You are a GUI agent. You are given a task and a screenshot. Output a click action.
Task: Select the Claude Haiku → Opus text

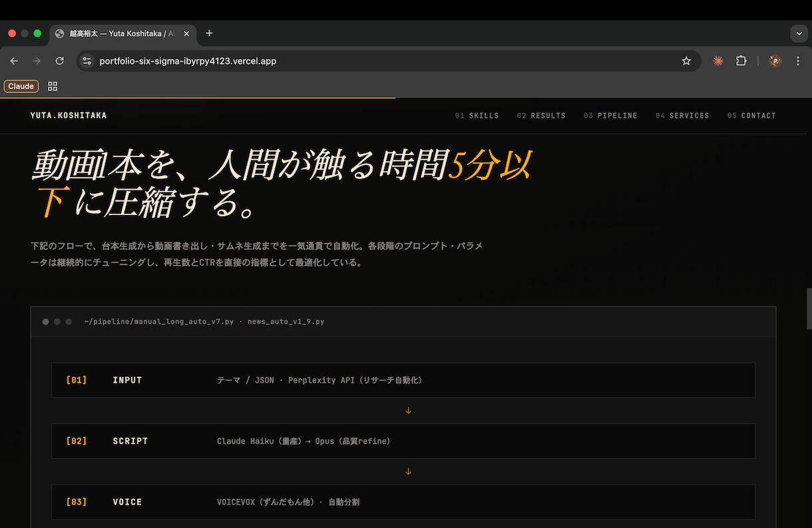(304, 441)
